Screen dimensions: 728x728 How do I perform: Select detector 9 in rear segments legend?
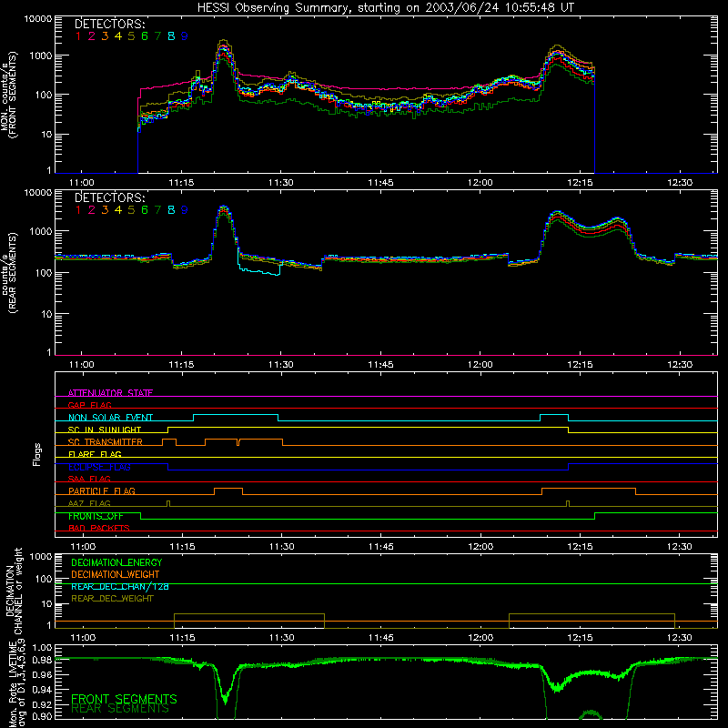pos(185,210)
